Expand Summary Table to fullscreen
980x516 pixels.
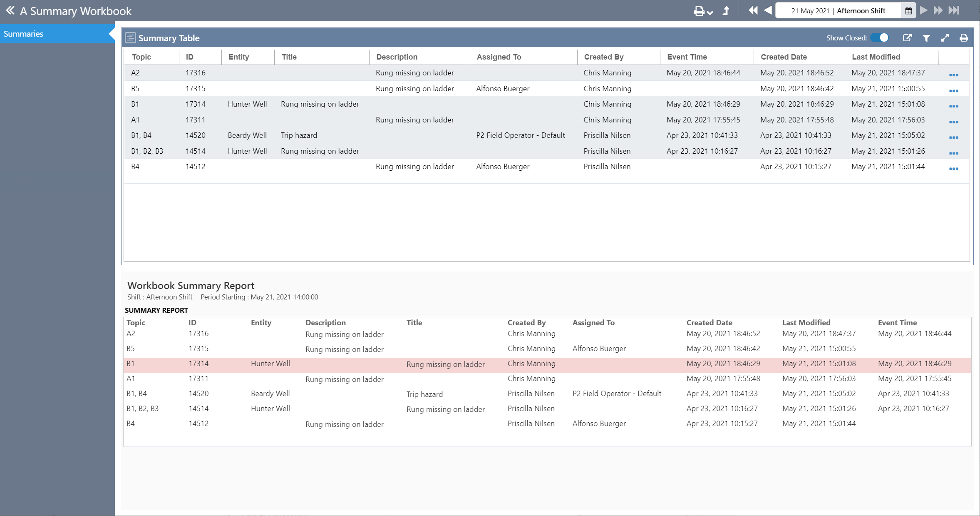coord(945,38)
